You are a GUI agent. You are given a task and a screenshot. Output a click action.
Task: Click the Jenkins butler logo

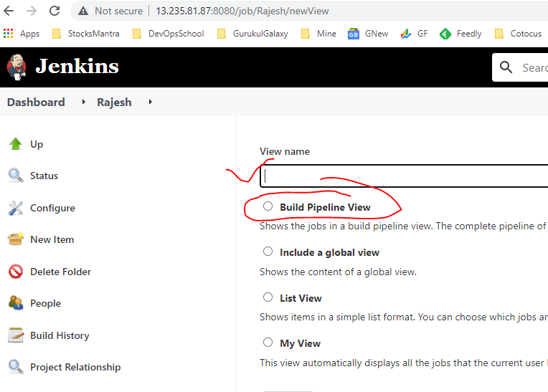[17, 67]
